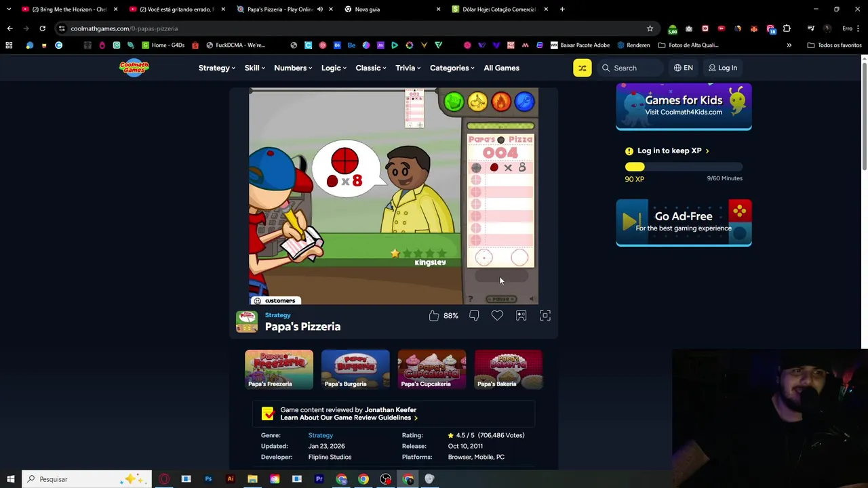Open Home - G4Ds bookmark
The image size is (868, 488).
(163, 45)
